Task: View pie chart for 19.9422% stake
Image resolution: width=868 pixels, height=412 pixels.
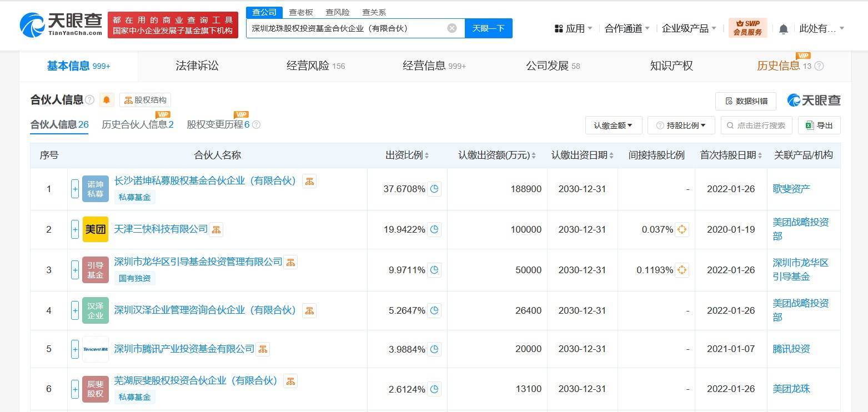Action: point(435,229)
